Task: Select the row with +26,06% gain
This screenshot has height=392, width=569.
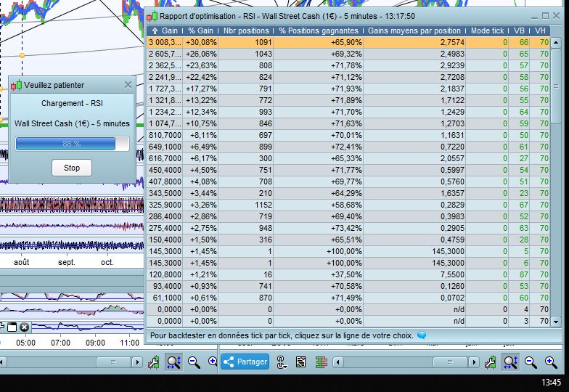Action: (348, 54)
